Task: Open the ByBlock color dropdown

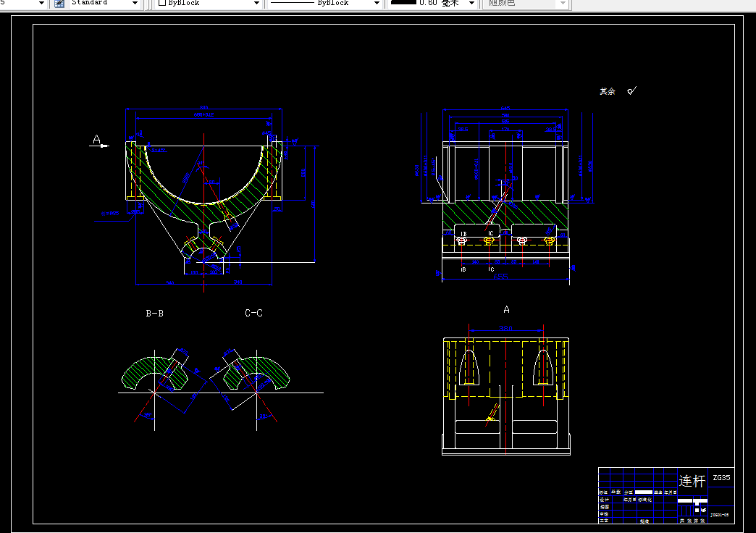Action: (x=209, y=3)
